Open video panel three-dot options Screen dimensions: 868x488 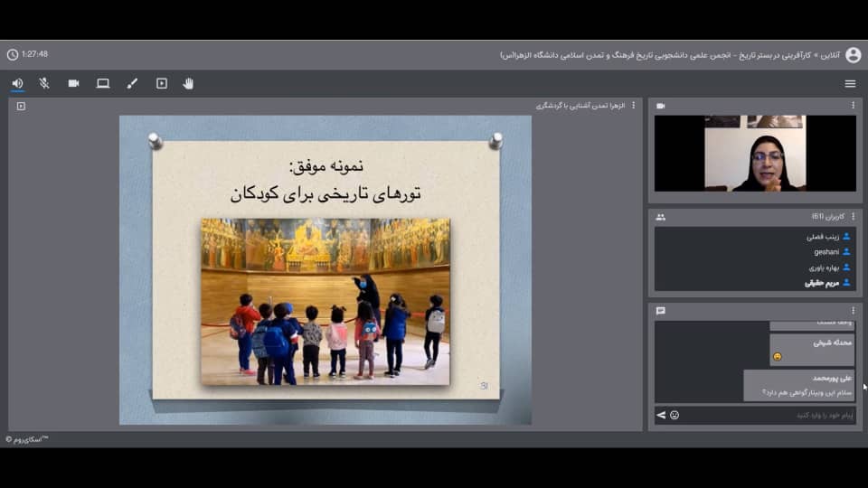853,105
